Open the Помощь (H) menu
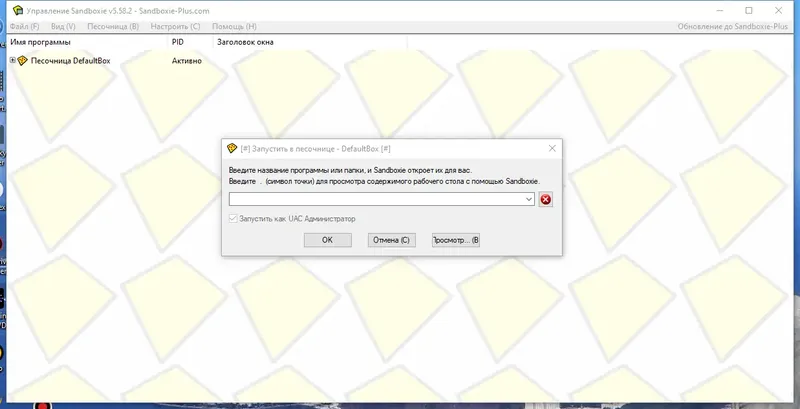This screenshot has width=800, height=409. pos(234,27)
